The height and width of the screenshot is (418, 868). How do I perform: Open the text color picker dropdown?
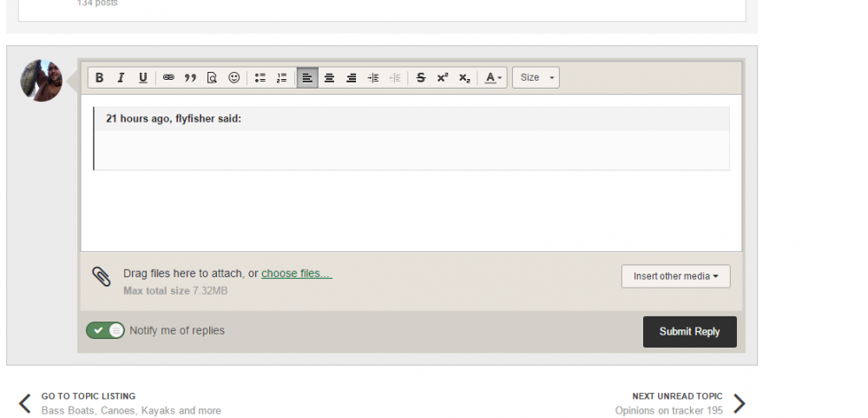(x=493, y=77)
